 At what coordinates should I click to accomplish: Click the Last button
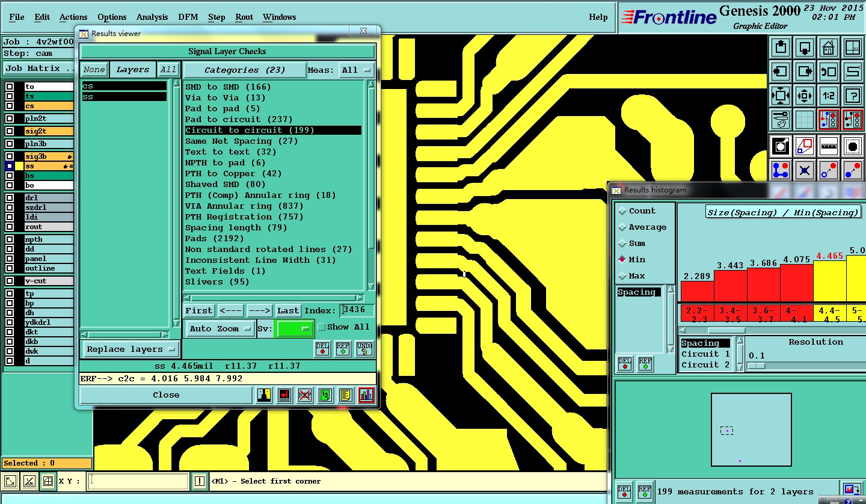pyautogui.click(x=288, y=310)
